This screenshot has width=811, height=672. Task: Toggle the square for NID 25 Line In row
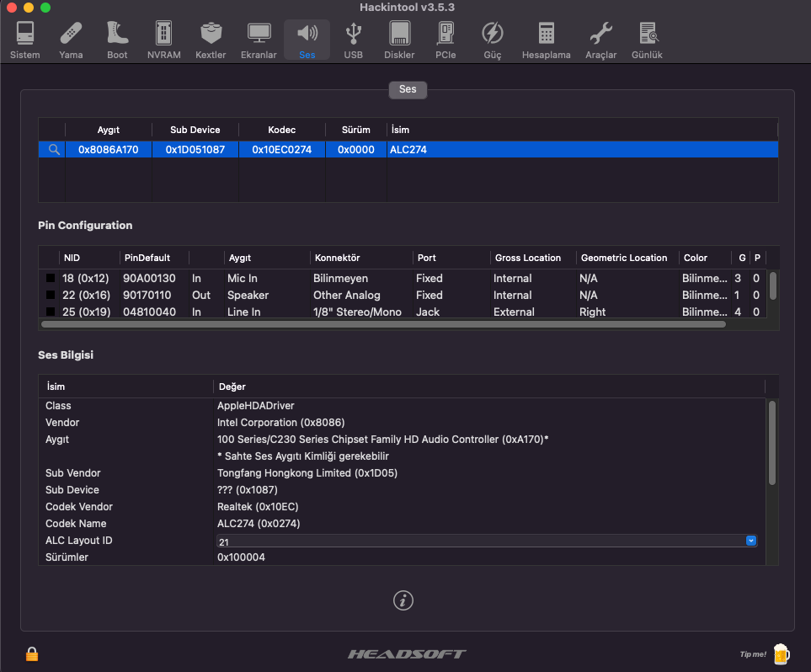[51, 312]
